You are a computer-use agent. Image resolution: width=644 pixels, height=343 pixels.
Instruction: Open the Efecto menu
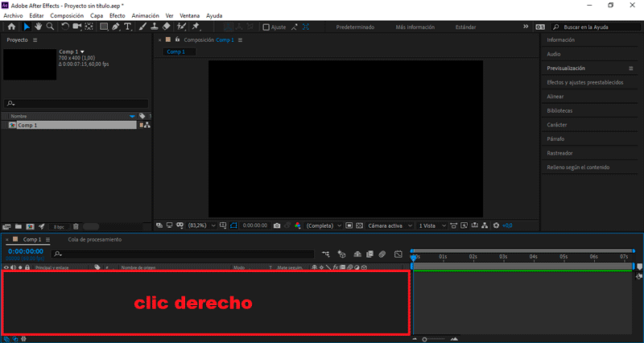pos(118,15)
